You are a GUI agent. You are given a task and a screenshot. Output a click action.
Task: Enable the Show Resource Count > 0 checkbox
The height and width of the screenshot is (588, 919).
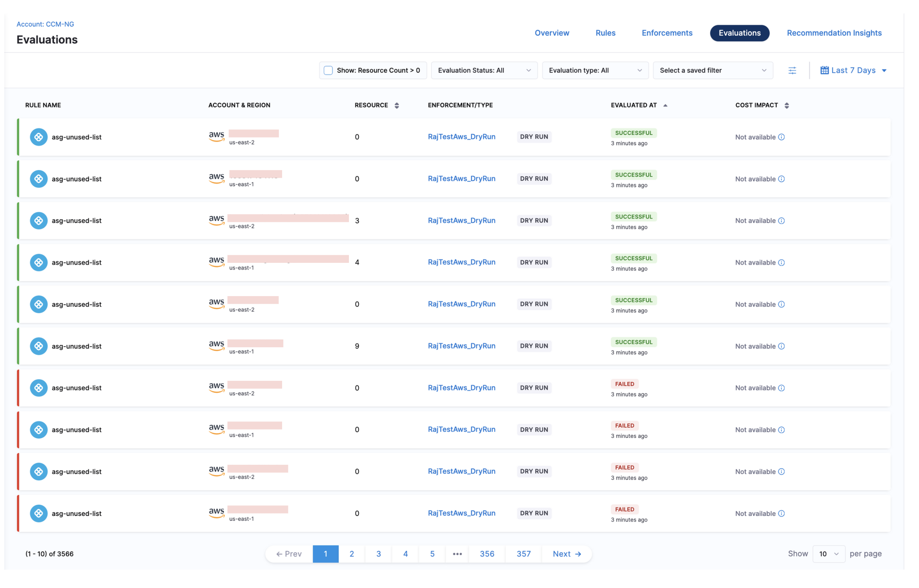pyautogui.click(x=328, y=70)
